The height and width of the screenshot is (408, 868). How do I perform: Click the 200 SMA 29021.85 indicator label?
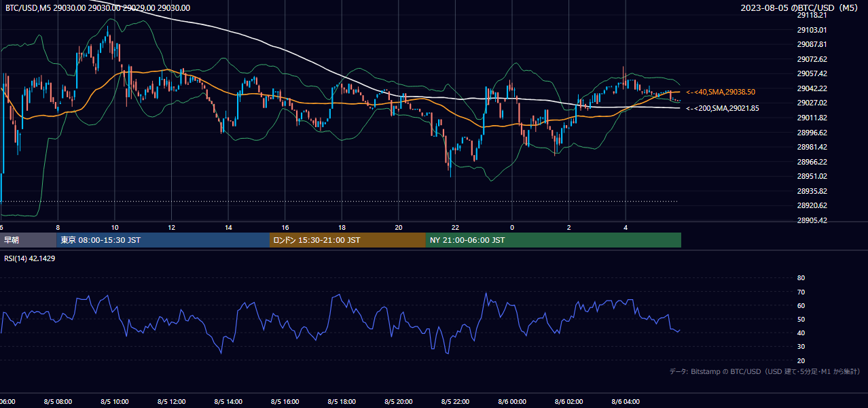[x=722, y=108]
